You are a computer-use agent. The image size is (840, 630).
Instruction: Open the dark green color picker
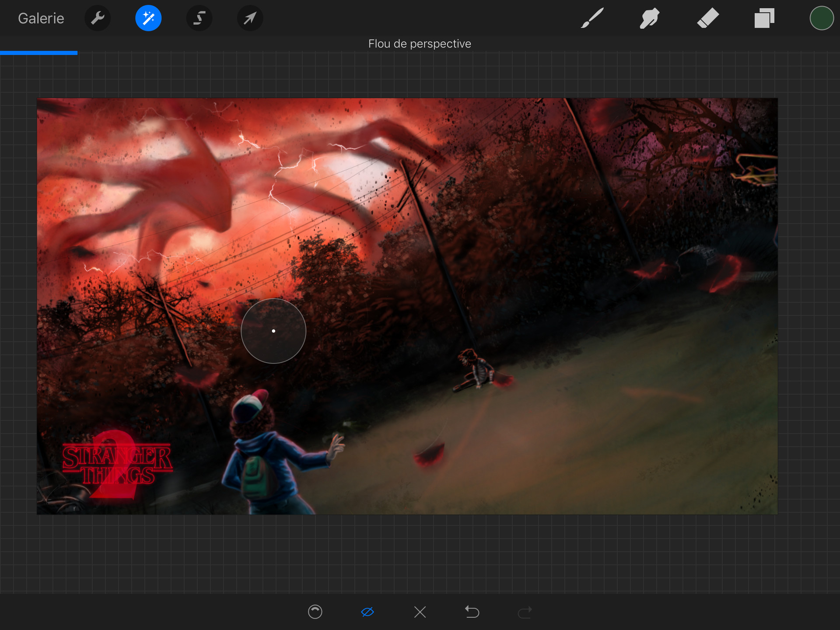(822, 18)
